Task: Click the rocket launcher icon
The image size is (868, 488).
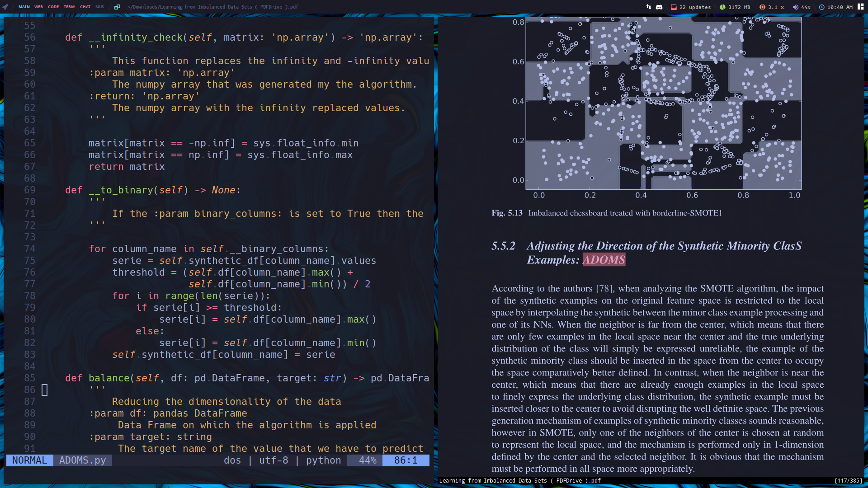Action: [x=5, y=7]
